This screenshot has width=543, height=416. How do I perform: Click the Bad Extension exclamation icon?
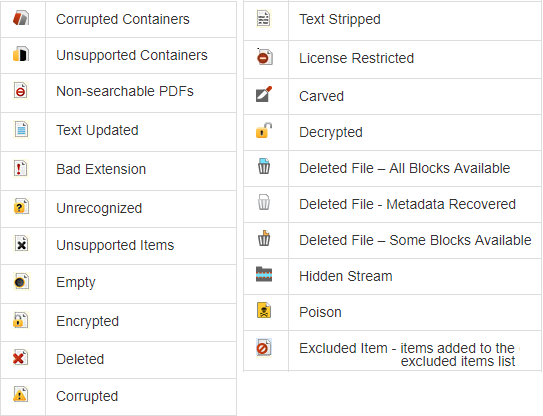[x=21, y=169]
